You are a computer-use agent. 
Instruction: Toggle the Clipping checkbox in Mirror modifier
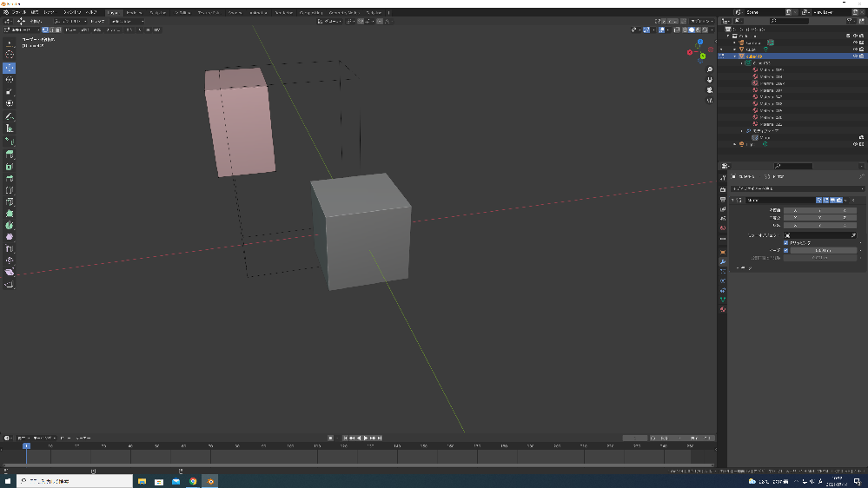click(785, 242)
